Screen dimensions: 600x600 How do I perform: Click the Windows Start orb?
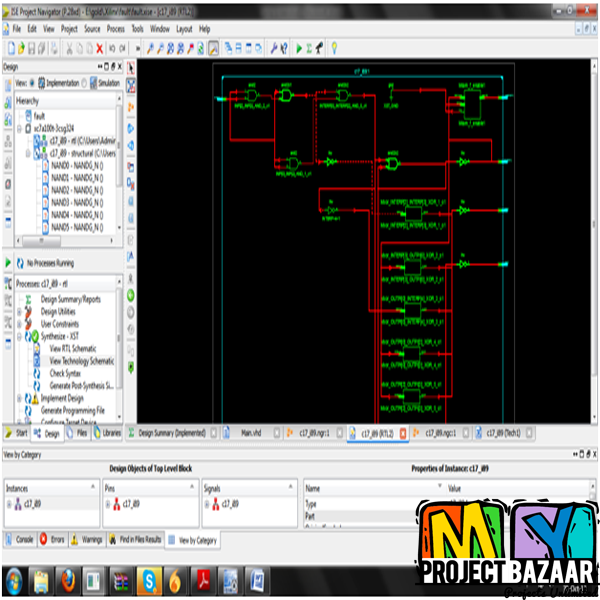coord(14,579)
